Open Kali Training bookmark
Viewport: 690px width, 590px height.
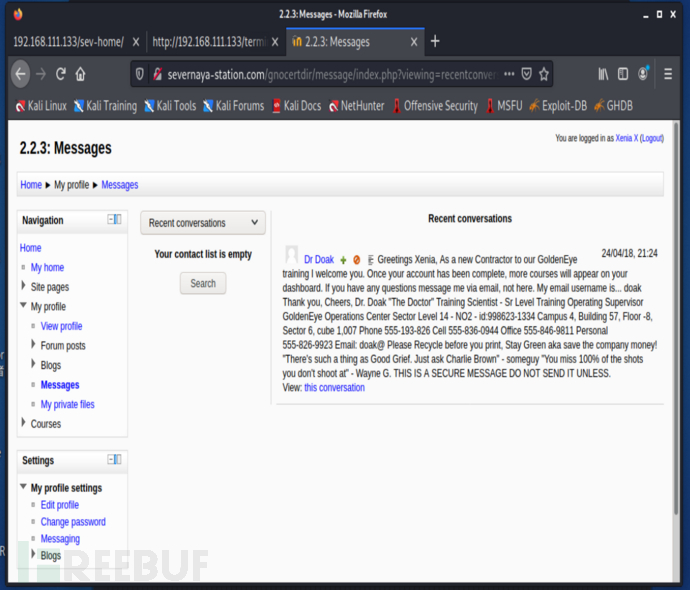[x=106, y=106]
